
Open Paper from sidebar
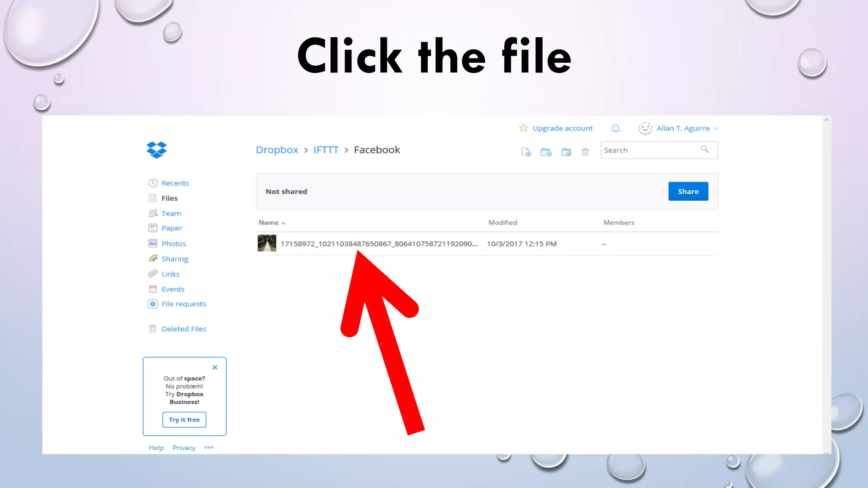[172, 228]
